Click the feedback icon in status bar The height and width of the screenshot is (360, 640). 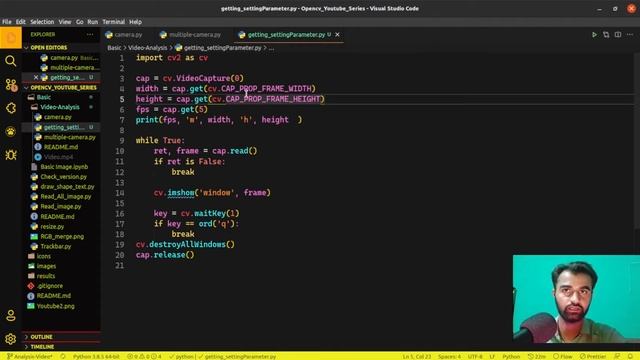[617, 356]
